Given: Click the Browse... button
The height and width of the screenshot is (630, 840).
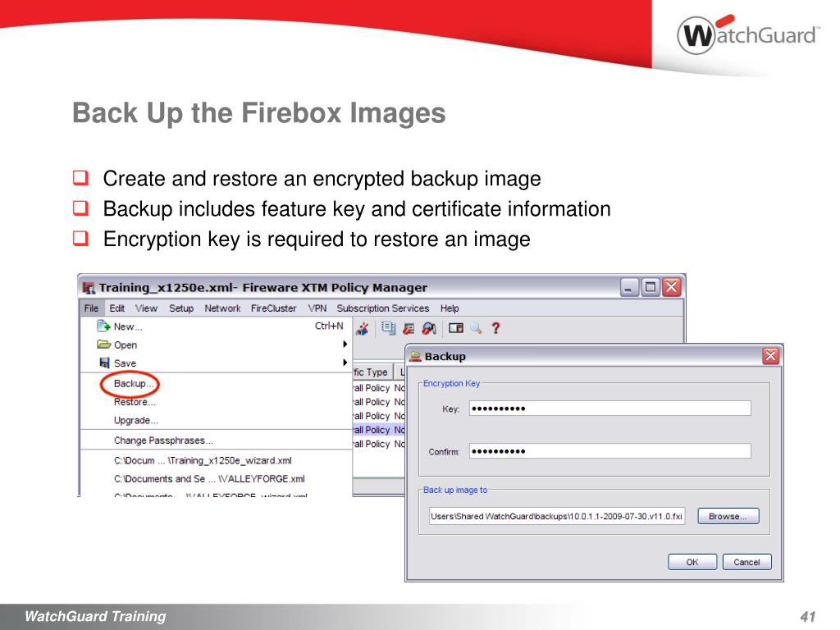Looking at the screenshot, I should 728,517.
